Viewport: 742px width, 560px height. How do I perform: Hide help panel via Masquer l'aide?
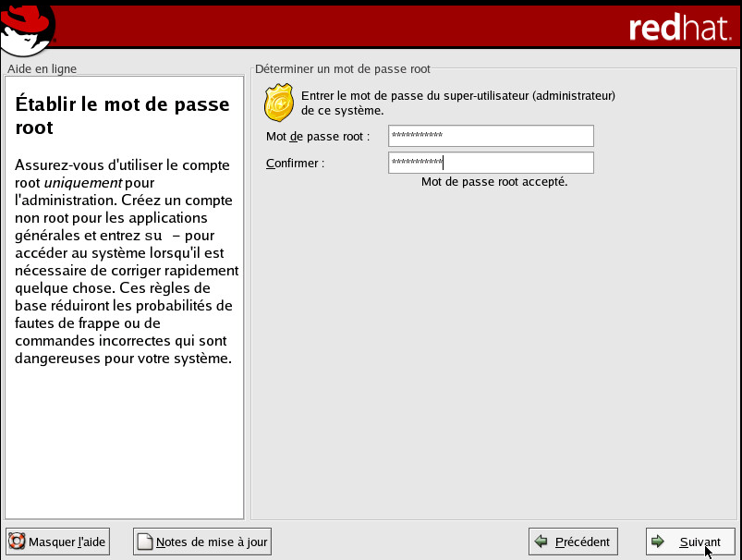pos(57,542)
